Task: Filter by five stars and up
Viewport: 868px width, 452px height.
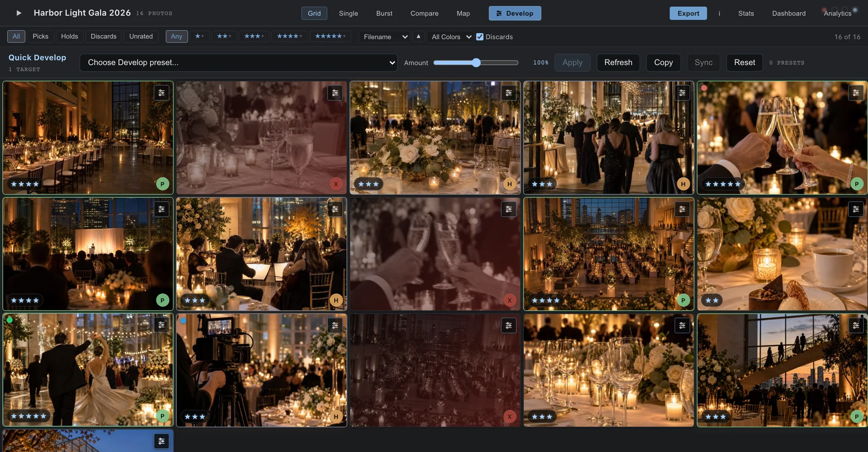Action: click(x=330, y=36)
